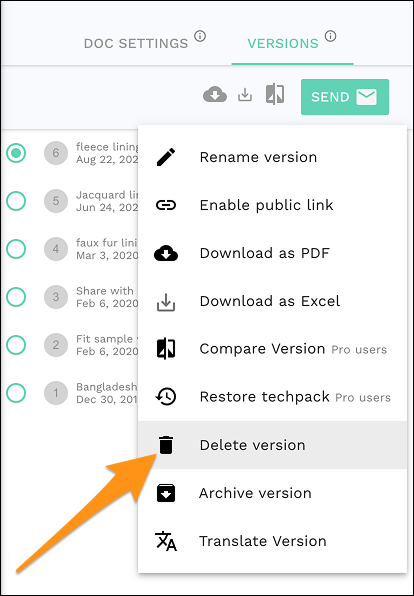Choose Delete version from the menu

click(x=272, y=445)
